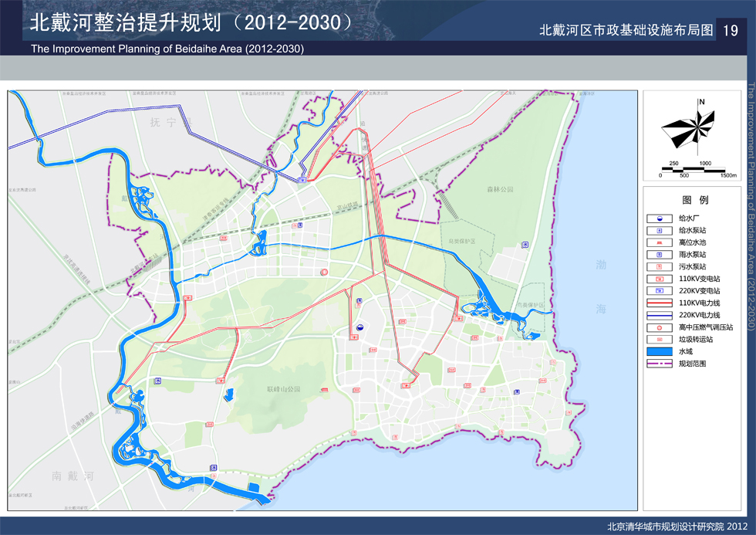This screenshot has width=756, height=535.
Task: Click the purple 规划范围 boundary legend sample
Action: pos(660,363)
